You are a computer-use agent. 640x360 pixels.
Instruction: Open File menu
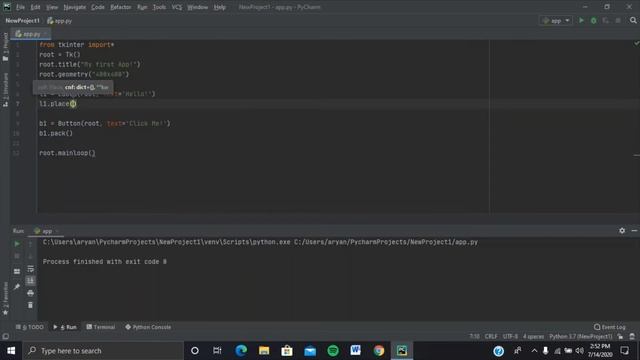(20, 7)
